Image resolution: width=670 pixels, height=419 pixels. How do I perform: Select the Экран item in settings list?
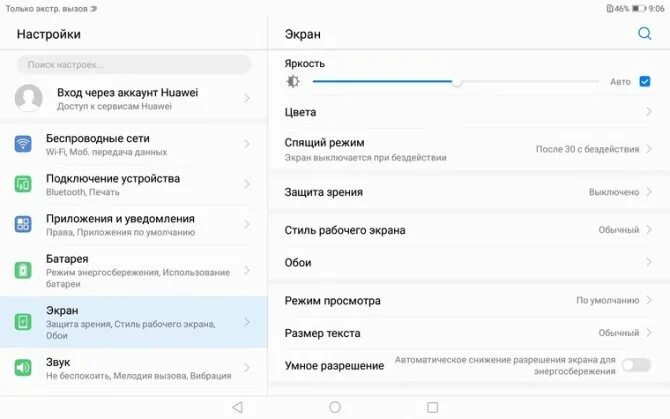[x=134, y=322]
